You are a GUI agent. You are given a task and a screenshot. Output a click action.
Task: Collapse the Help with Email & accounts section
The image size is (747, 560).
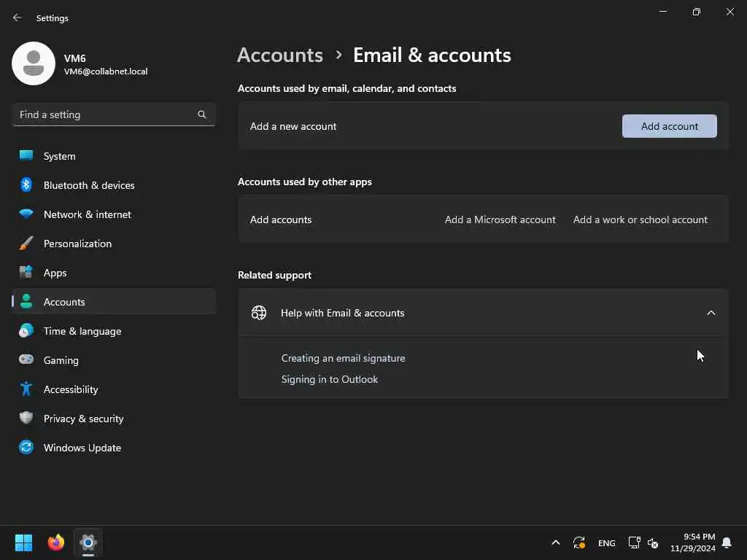pyautogui.click(x=711, y=313)
